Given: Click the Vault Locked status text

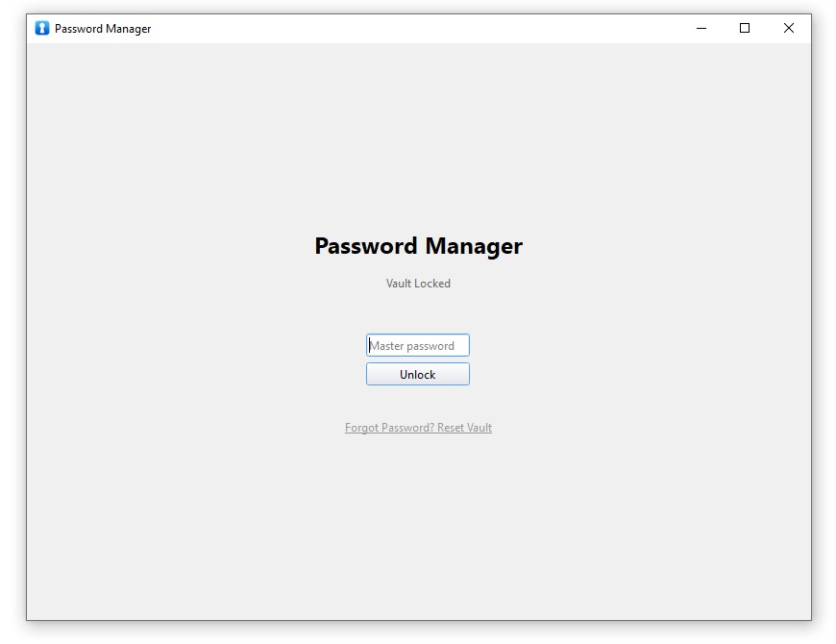Looking at the screenshot, I should click(418, 284).
